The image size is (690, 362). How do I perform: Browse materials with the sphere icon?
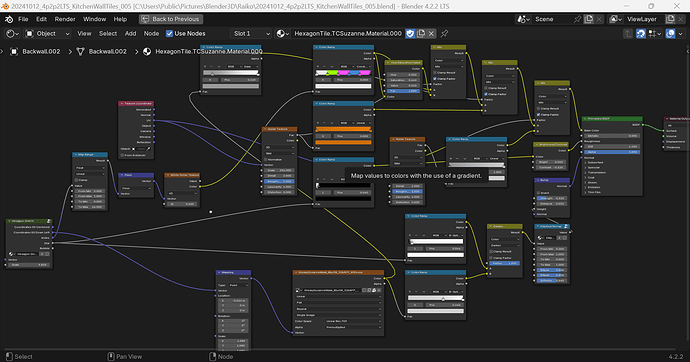[283, 33]
